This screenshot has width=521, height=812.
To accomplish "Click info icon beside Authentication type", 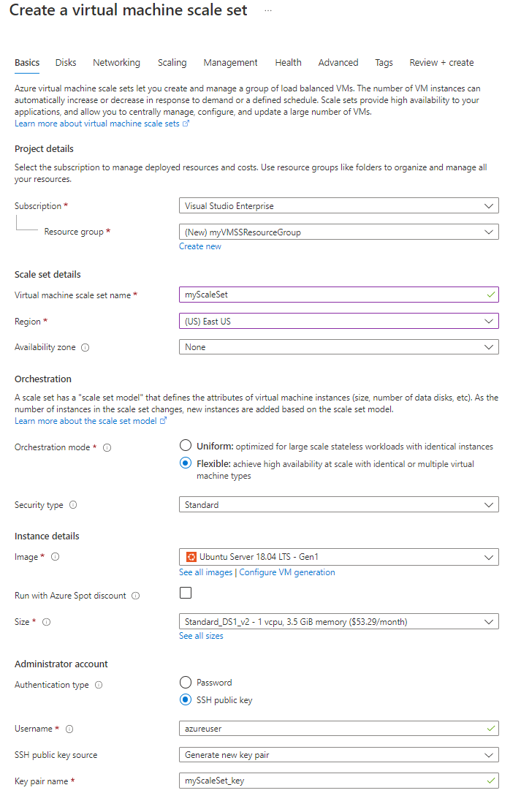I will (x=99, y=686).
